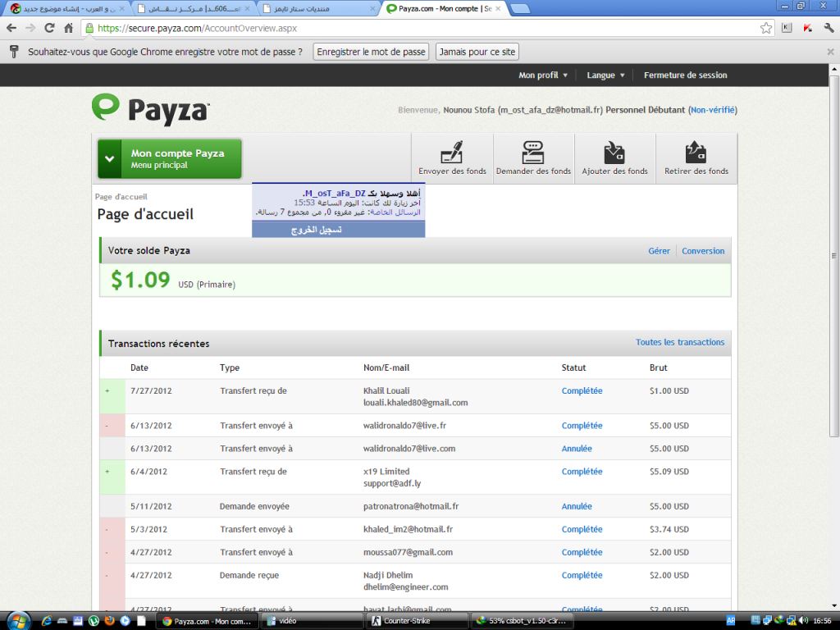Bookmark this page with the star icon
The height and width of the screenshot is (630, 840).
766,29
